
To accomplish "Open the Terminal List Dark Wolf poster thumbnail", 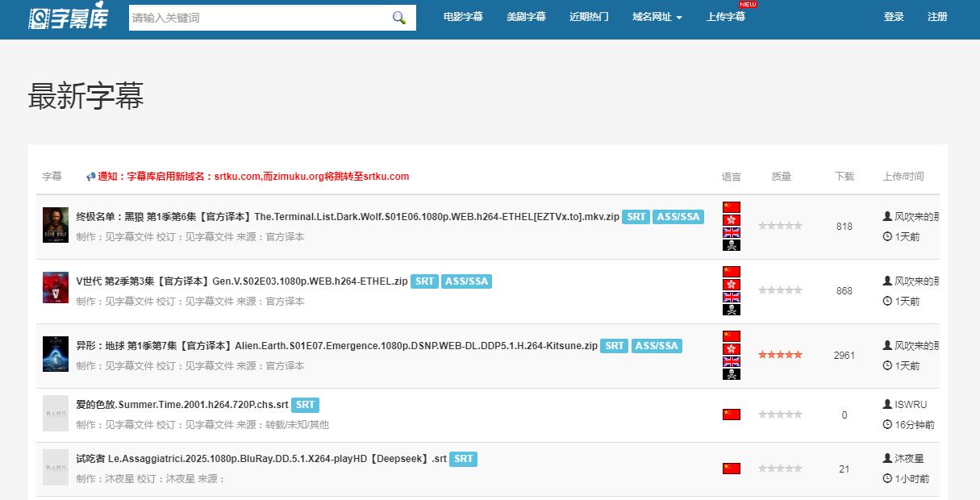I will coord(56,225).
